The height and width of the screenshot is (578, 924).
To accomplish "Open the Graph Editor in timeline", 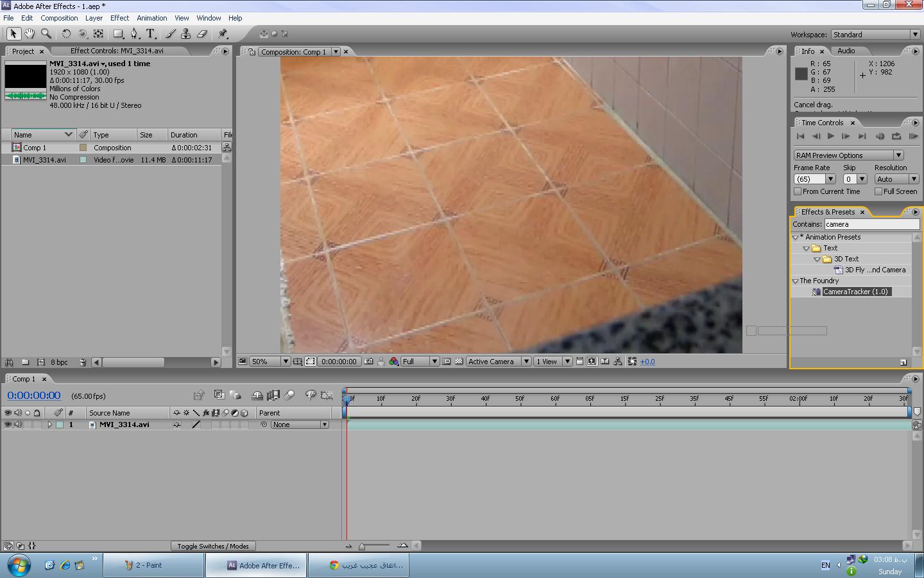I will click(x=327, y=396).
